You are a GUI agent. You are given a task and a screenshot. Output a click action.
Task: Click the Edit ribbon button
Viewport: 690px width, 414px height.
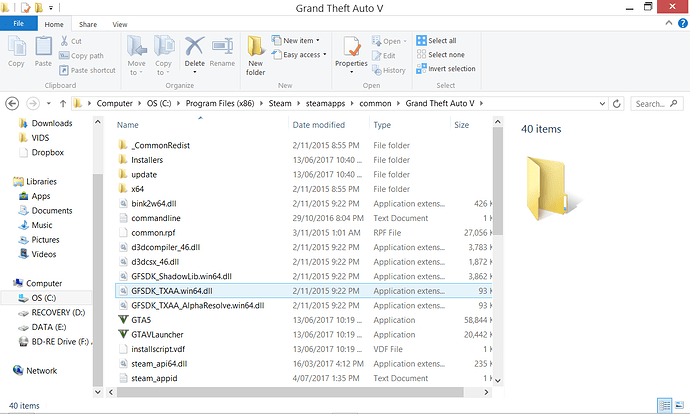coord(384,55)
